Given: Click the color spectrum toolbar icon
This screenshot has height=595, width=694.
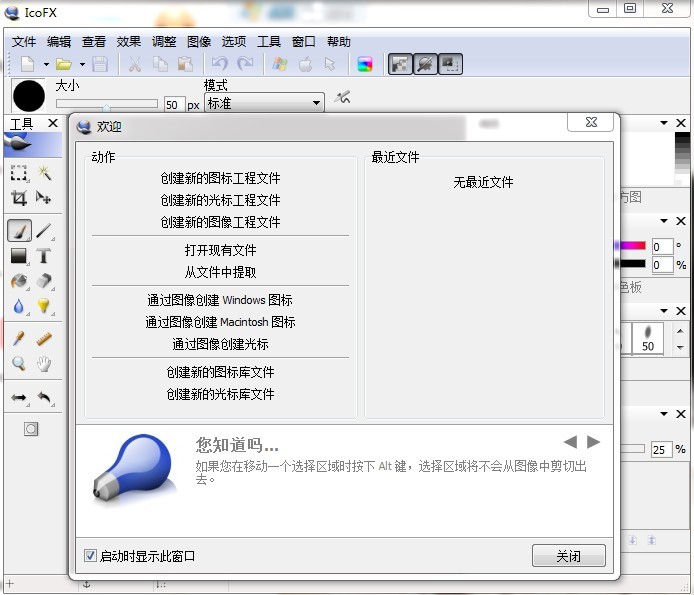Looking at the screenshot, I should (365, 65).
